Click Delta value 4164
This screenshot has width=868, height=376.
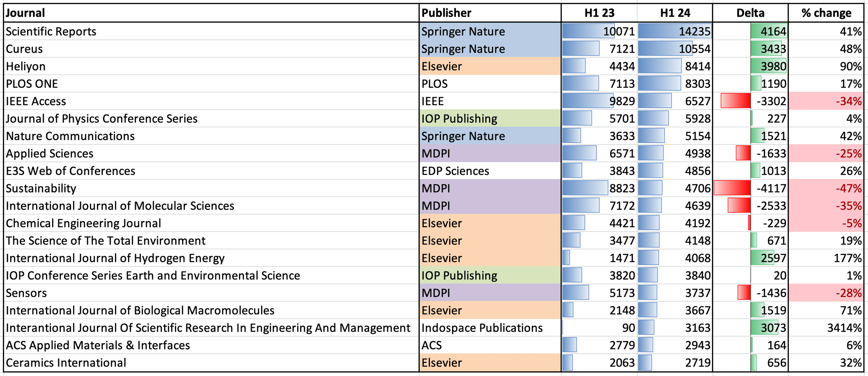click(x=750, y=31)
